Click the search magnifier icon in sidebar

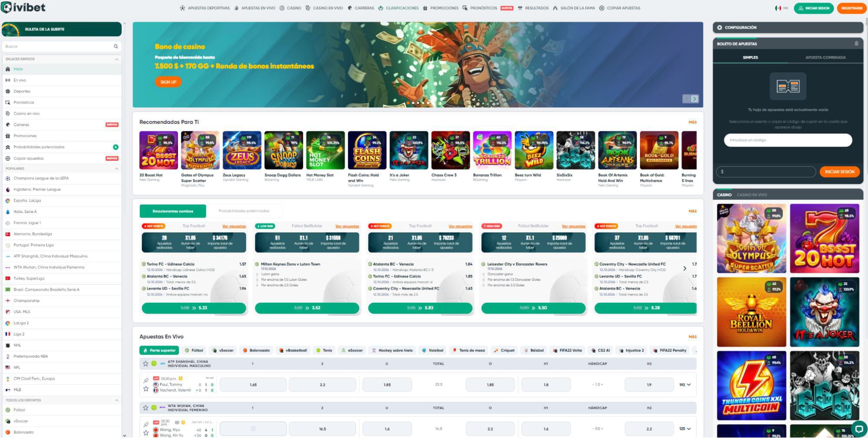(116, 46)
